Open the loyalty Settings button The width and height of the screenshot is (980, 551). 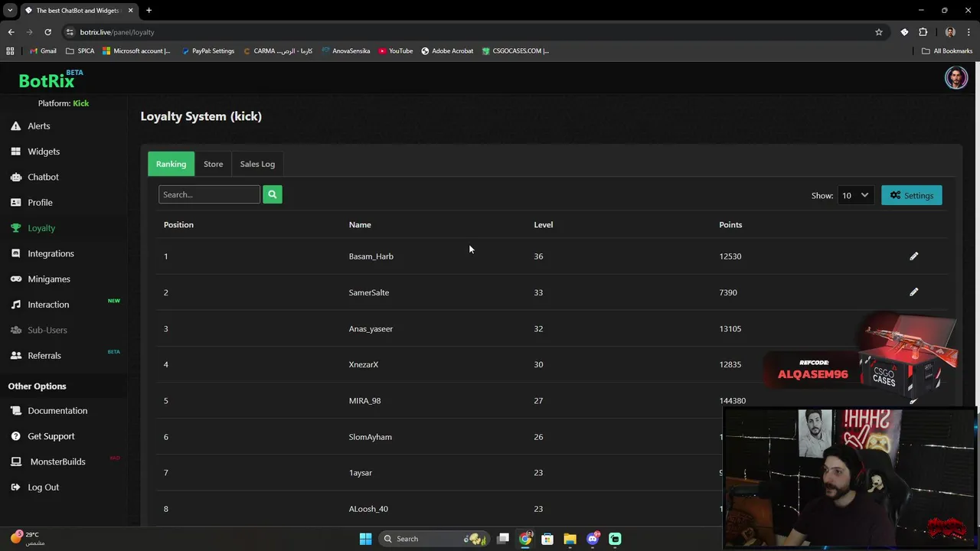point(911,195)
